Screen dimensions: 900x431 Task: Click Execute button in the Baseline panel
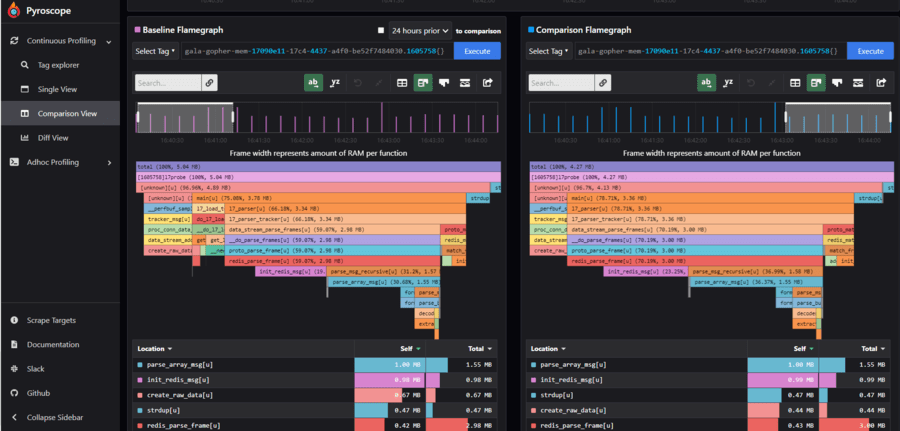(x=477, y=51)
